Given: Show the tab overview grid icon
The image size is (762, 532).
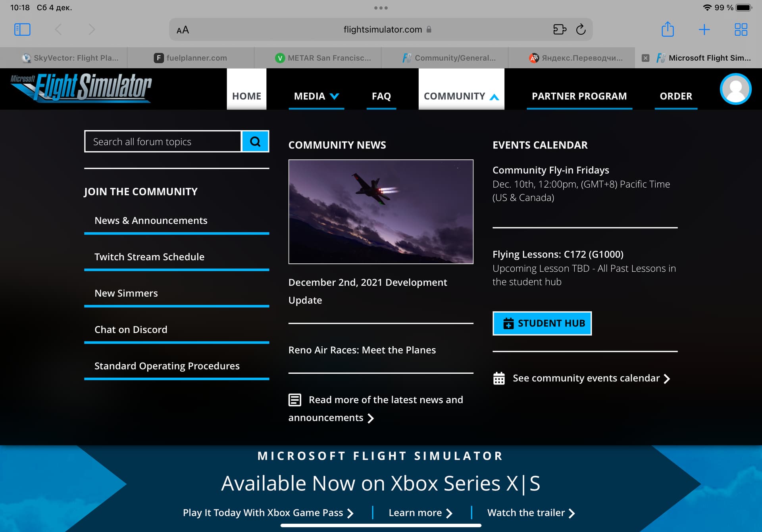Looking at the screenshot, I should click(741, 29).
